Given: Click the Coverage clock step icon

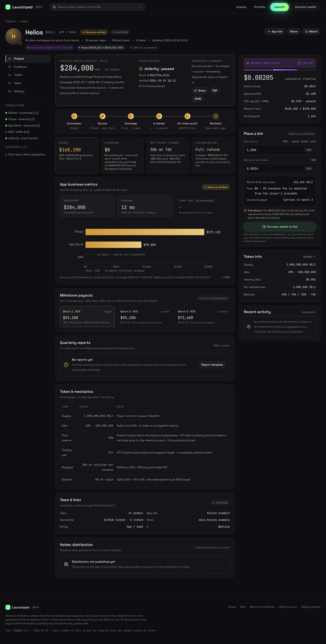Looking at the screenshot, I should 131,116.
